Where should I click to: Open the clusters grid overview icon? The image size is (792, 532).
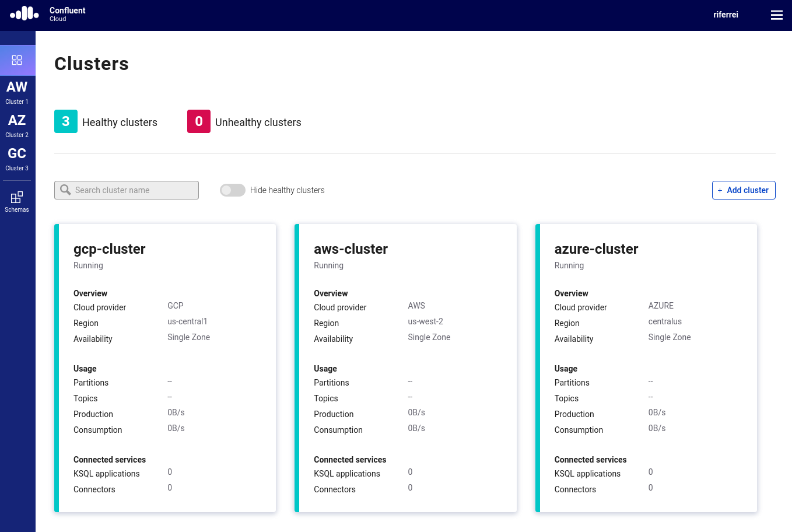17,60
